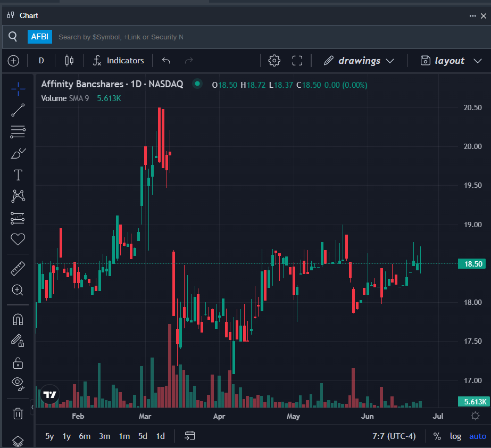Open the pattern drawing tools

pyautogui.click(x=18, y=196)
